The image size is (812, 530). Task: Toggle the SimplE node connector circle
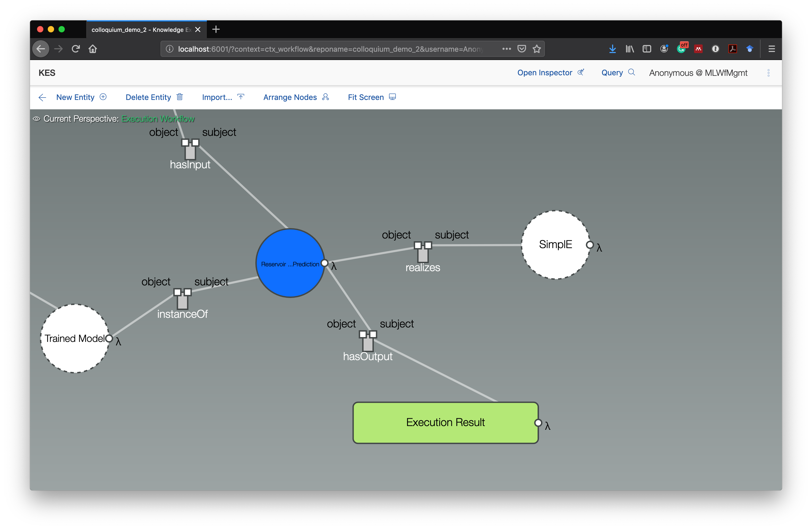pyautogui.click(x=590, y=245)
